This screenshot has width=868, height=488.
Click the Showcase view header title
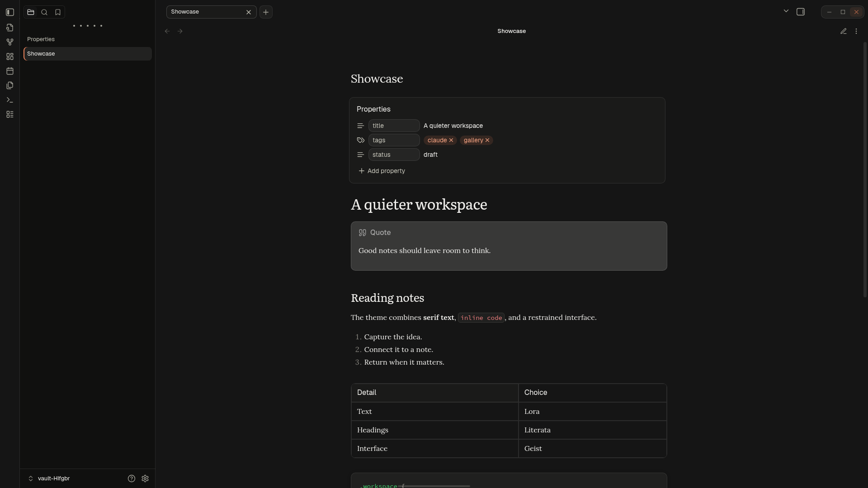pyautogui.click(x=511, y=31)
